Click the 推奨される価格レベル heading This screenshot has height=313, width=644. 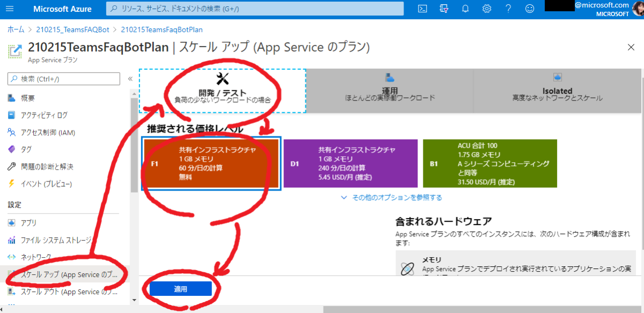[195, 129]
